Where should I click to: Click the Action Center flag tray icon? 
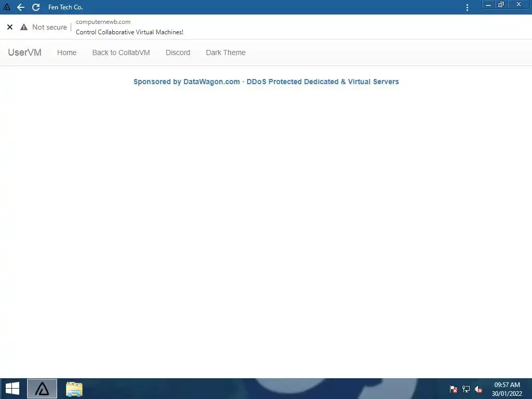click(x=453, y=389)
